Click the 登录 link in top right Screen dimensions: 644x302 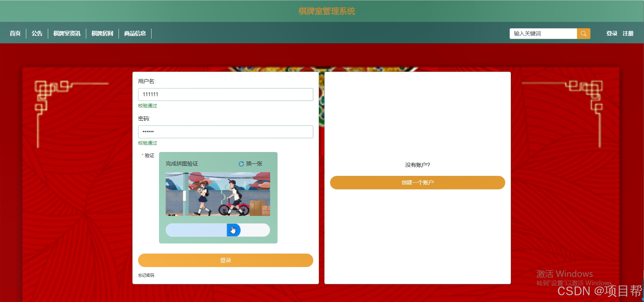click(612, 33)
